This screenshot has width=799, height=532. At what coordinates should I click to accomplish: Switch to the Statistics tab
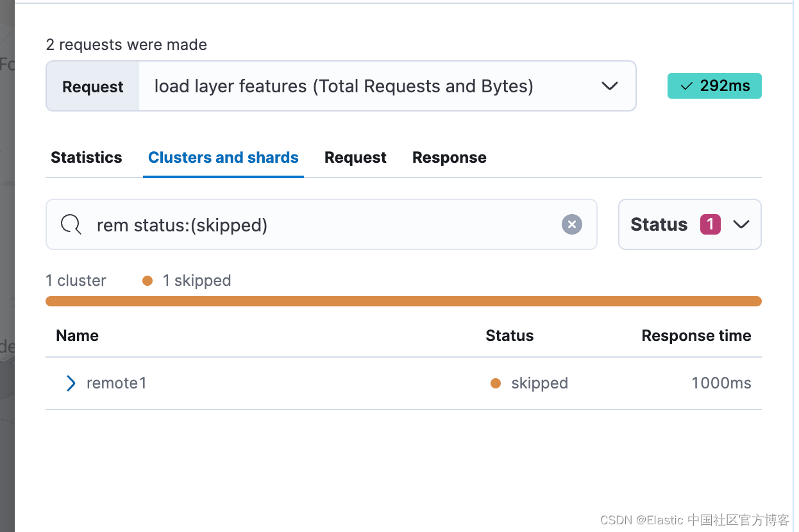pos(86,157)
